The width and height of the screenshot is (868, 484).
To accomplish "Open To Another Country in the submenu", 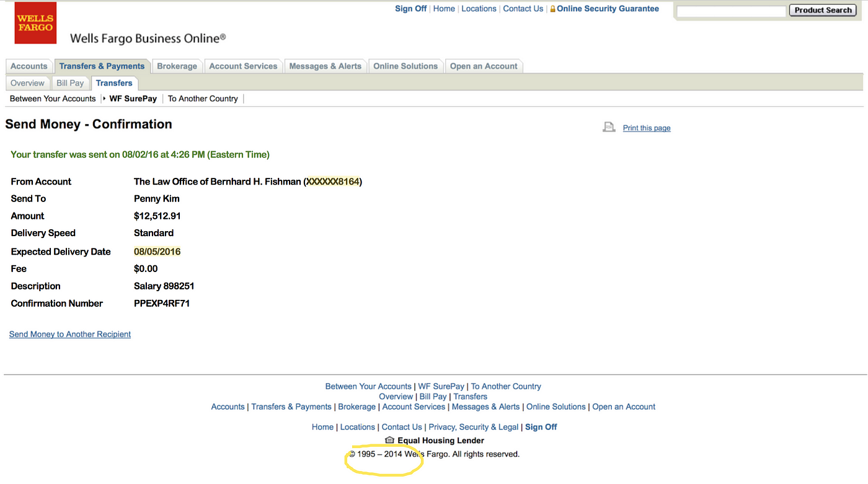I will point(203,99).
